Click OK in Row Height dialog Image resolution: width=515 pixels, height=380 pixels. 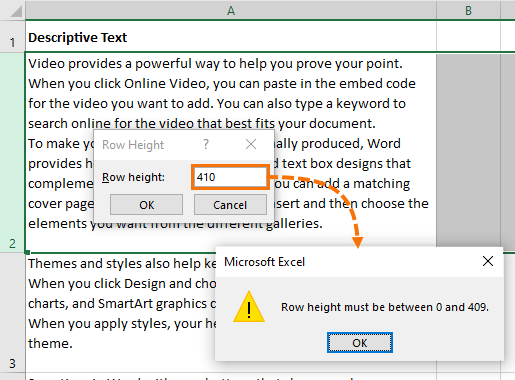coord(146,205)
